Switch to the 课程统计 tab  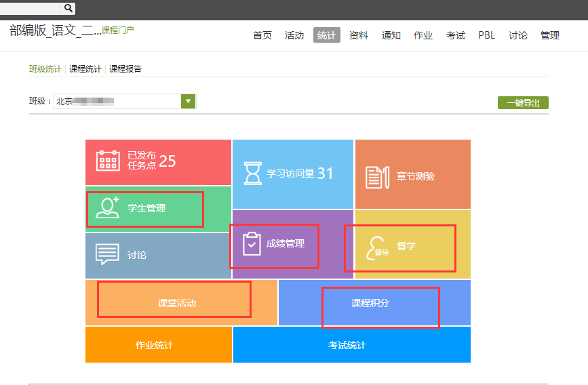pos(85,69)
